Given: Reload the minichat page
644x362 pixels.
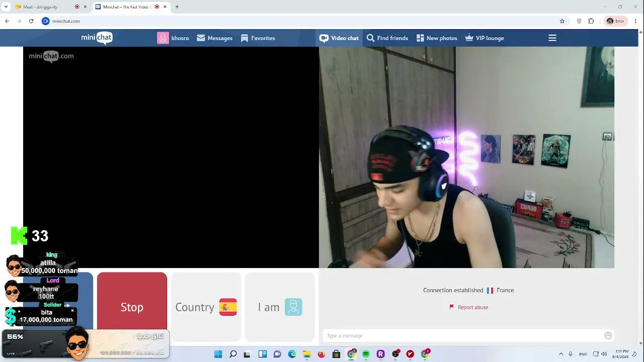Looking at the screenshot, I should pyautogui.click(x=31, y=21).
